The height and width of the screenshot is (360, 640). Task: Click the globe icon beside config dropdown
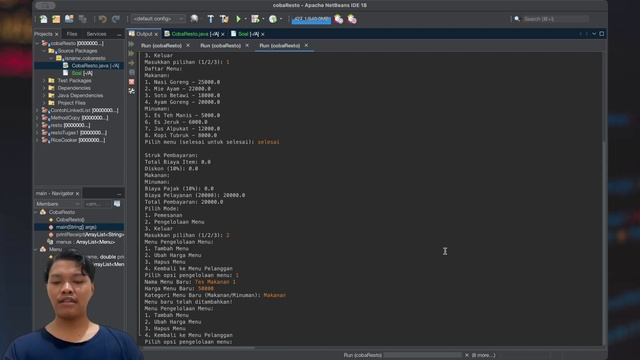pyautogui.click(x=194, y=19)
